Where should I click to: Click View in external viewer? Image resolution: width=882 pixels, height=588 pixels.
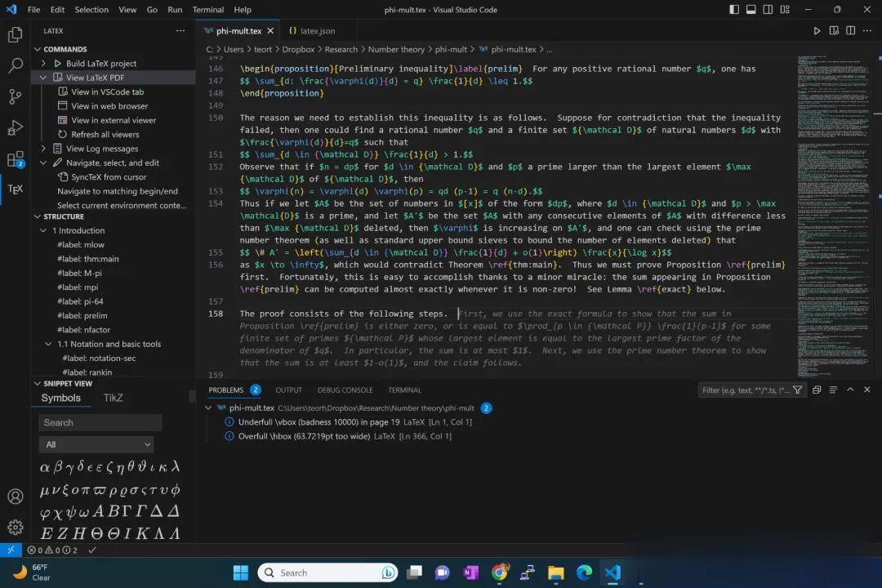click(x=114, y=120)
